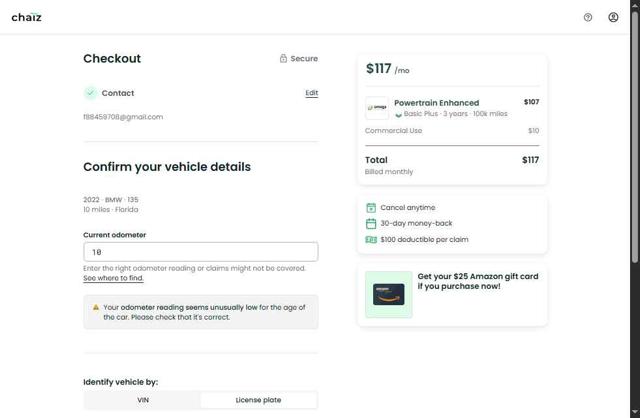Image resolution: width=640 pixels, height=418 pixels.
Task: Open the user account profile icon
Action: [x=613, y=17]
